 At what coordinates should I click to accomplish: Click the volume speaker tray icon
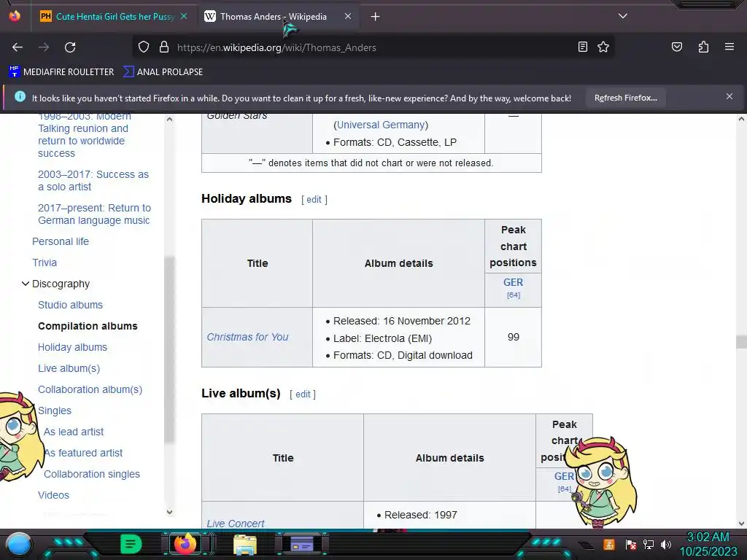[665, 544]
